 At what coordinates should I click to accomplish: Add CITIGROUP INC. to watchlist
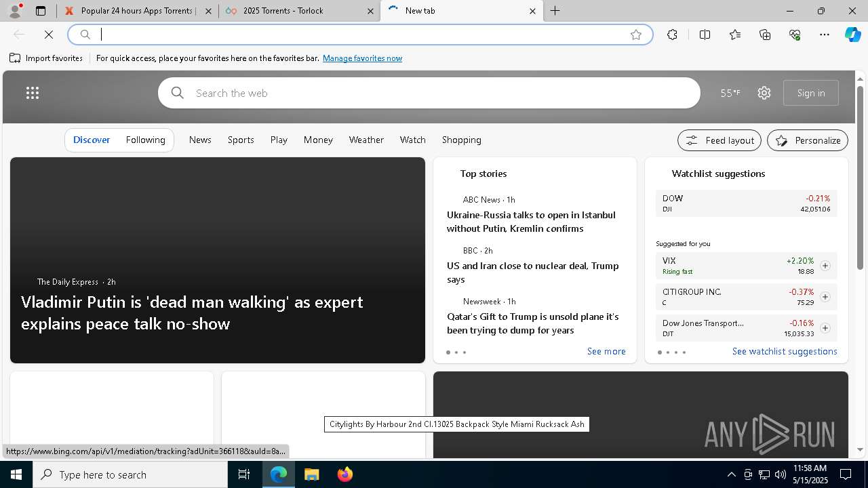coord(825,297)
